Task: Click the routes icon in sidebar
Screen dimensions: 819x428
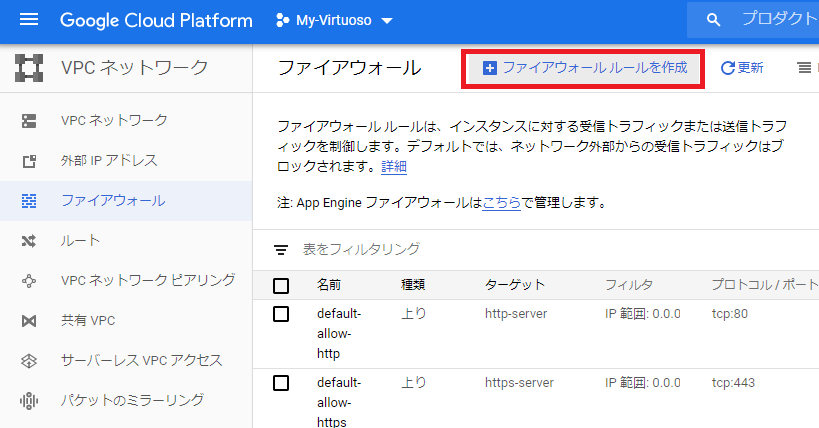Action: pyautogui.click(x=29, y=241)
